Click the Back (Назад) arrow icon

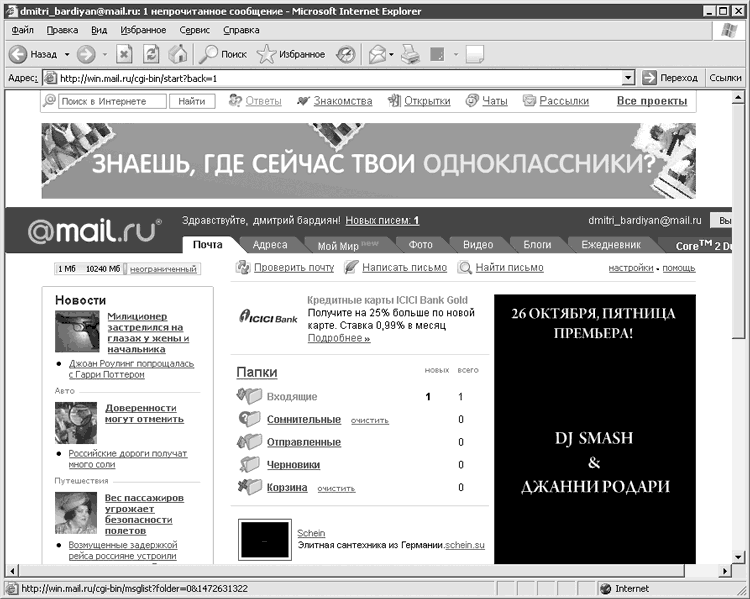point(18,54)
